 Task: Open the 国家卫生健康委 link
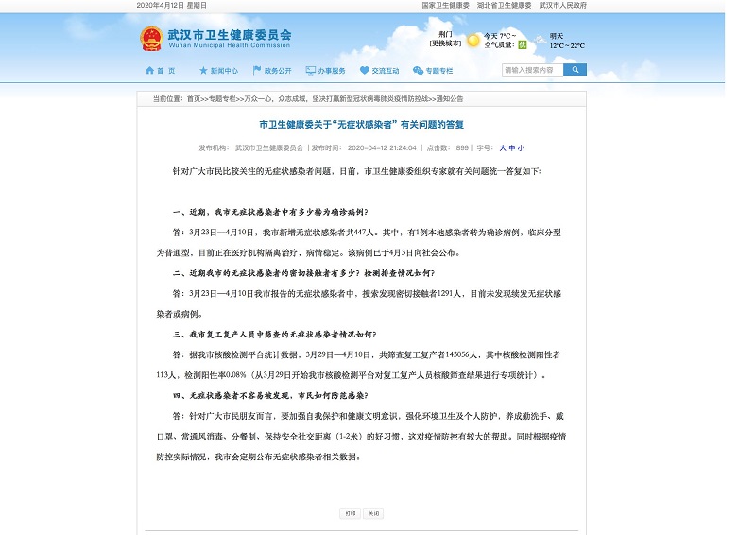point(445,6)
